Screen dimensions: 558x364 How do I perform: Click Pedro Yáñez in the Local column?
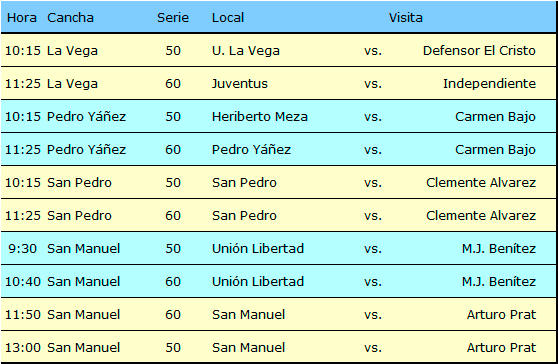point(251,149)
